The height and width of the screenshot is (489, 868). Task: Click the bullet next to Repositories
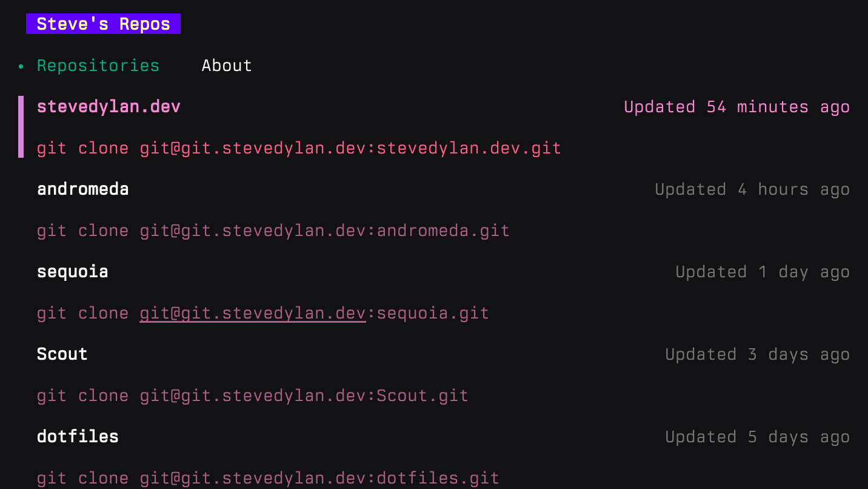tap(21, 65)
